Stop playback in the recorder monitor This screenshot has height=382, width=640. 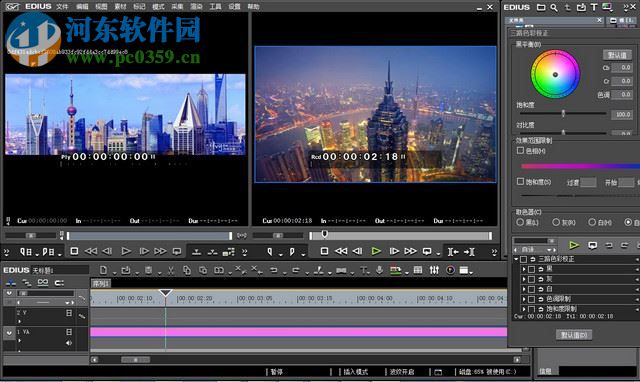[324, 251]
